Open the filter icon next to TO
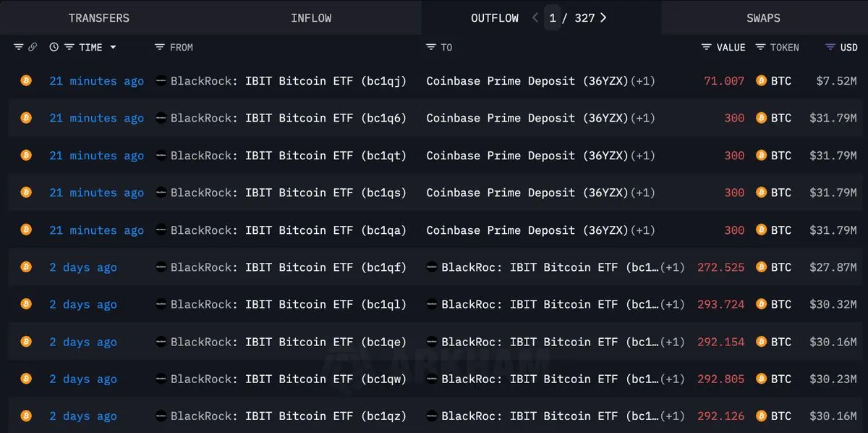This screenshot has height=433, width=868. coord(431,47)
